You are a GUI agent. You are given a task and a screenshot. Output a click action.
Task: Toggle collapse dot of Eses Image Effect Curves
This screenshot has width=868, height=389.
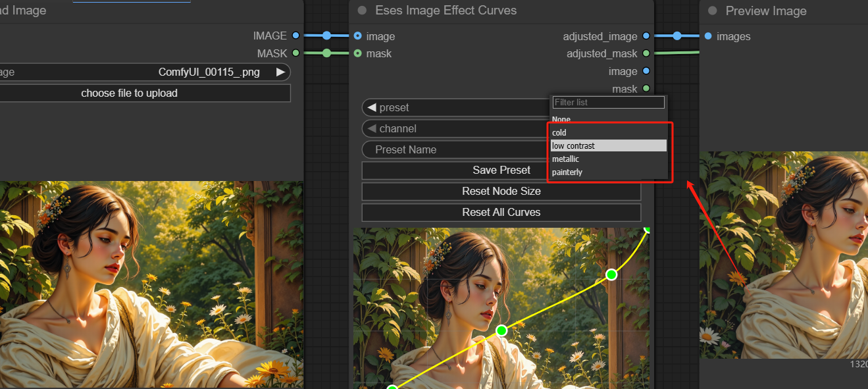[x=362, y=11]
